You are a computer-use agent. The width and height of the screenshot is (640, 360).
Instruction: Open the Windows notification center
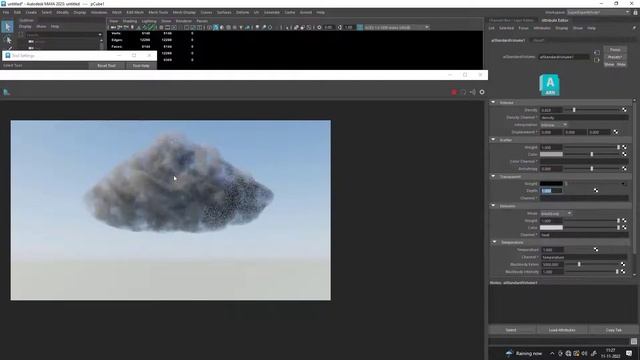click(629, 353)
